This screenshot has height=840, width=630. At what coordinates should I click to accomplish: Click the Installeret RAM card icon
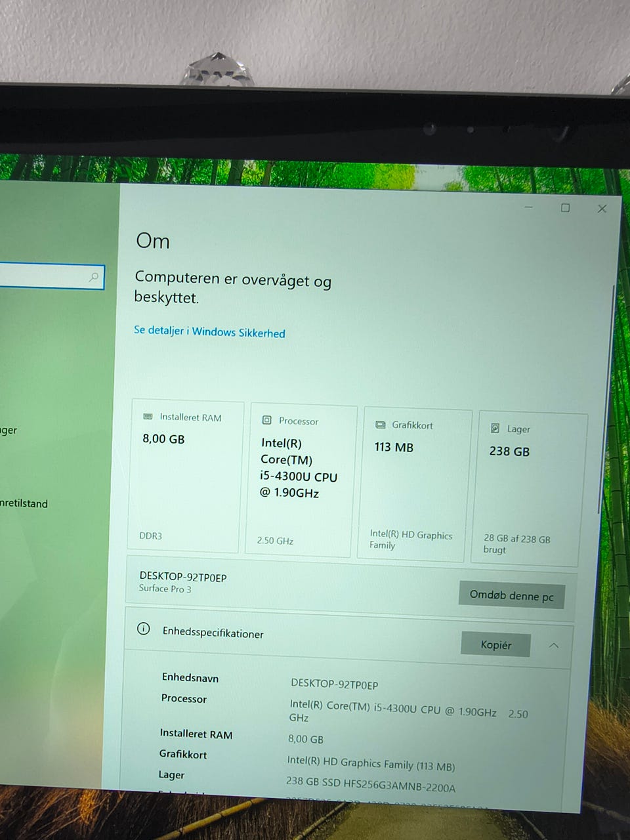coord(148,416)
